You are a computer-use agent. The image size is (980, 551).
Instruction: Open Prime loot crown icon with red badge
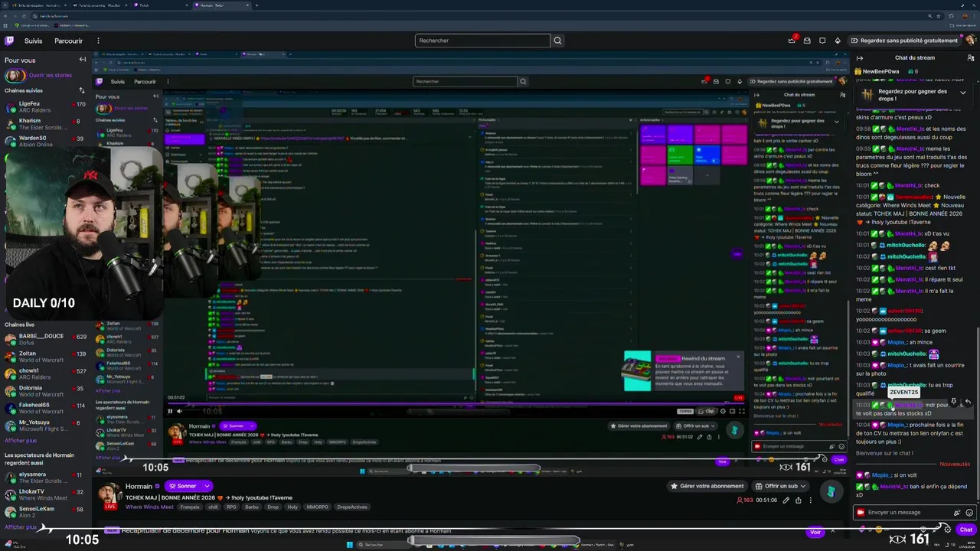point(792,41)
